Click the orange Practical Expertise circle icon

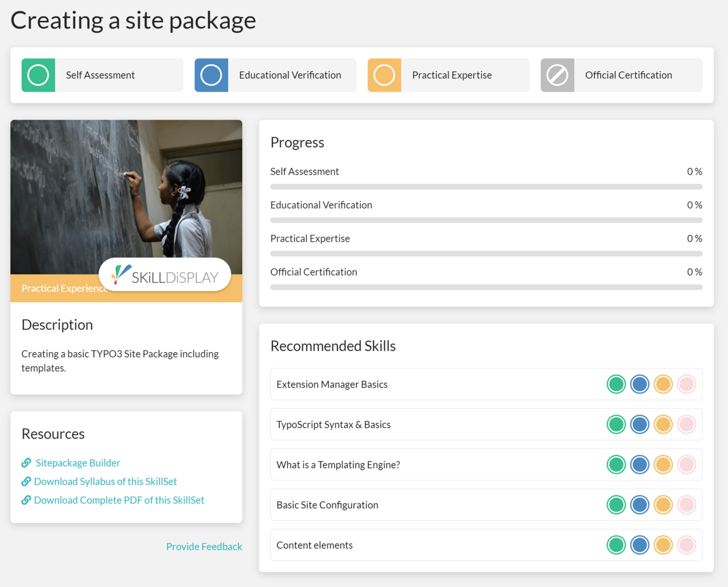[384, 75]
